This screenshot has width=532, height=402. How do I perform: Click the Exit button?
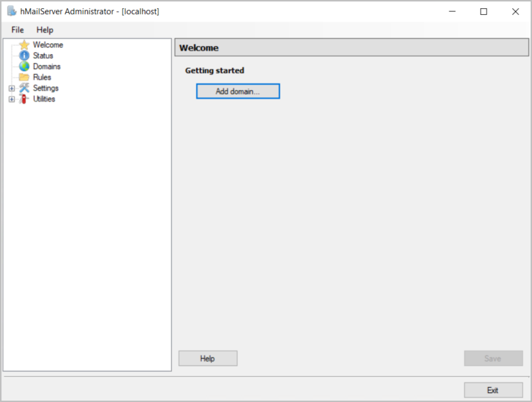(x=493, y=390)
